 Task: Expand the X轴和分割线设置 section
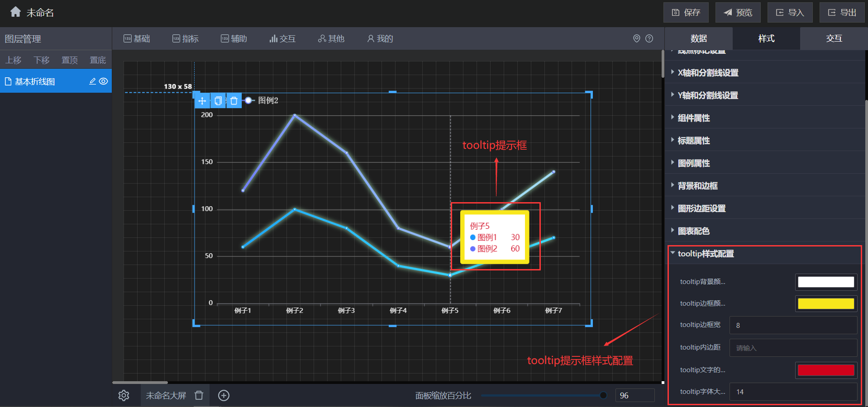[708, 73]
